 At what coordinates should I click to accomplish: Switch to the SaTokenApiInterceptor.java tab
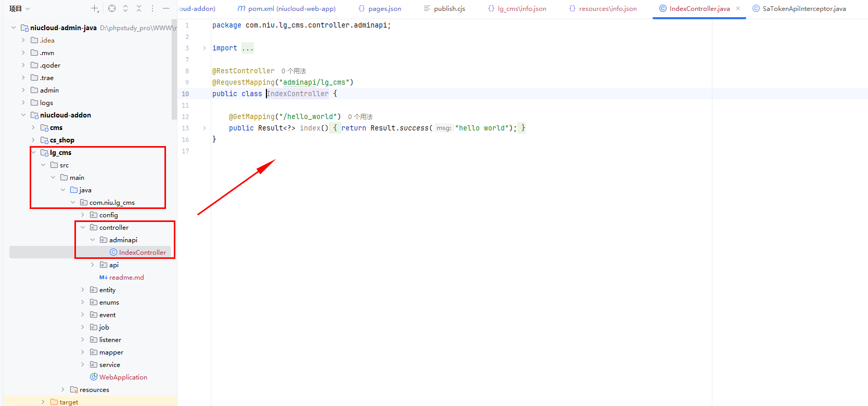799,8
